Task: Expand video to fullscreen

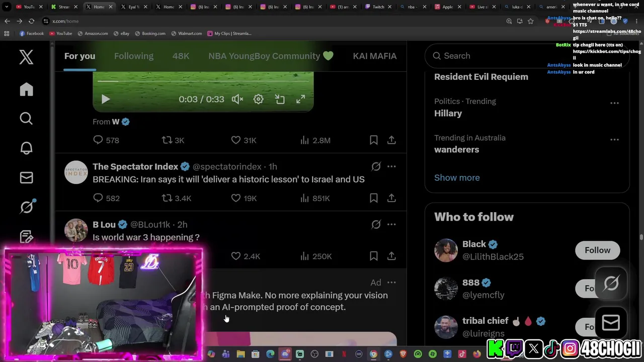Action: [300, 99]
